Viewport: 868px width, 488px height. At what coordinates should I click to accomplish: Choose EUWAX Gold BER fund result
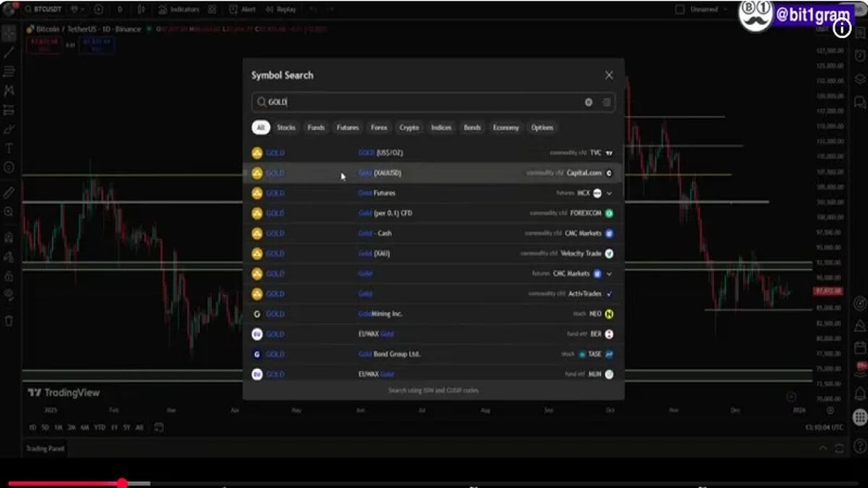(433, 334)
